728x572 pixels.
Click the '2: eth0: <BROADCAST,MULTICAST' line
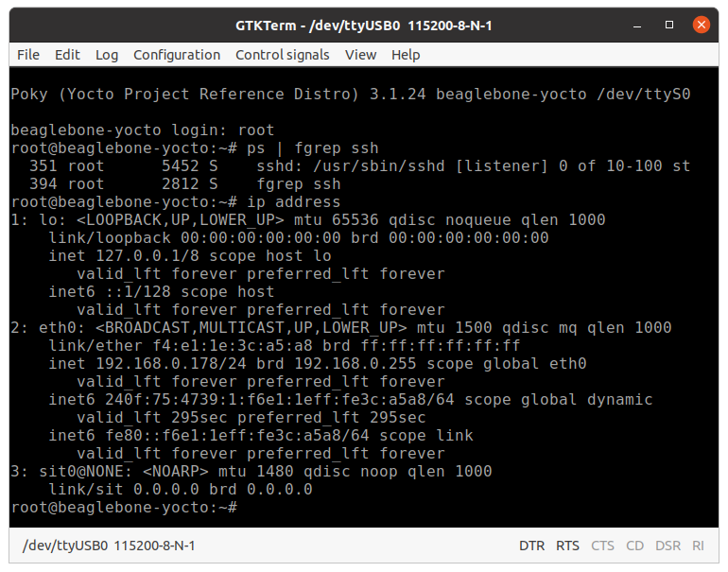(x=341, y=328)
